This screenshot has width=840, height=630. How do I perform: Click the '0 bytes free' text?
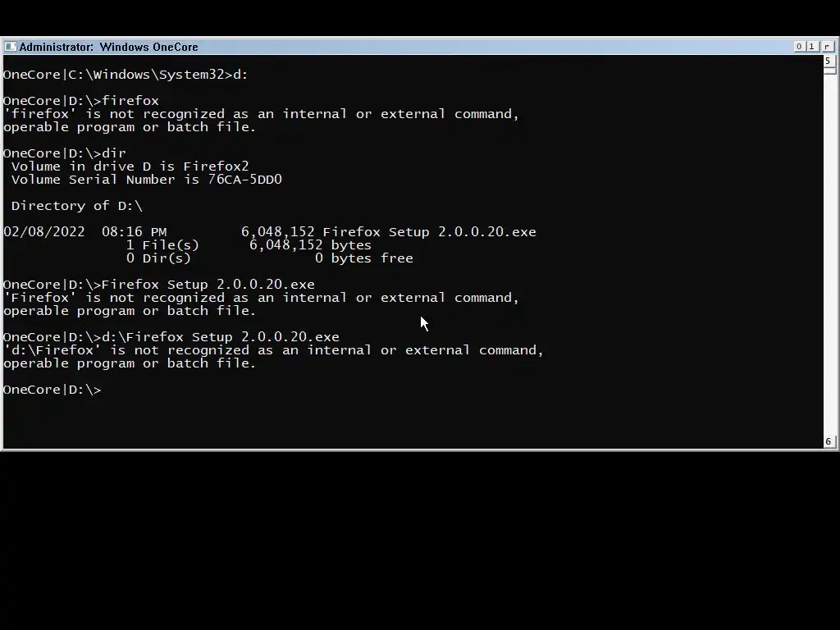point(363,258)
